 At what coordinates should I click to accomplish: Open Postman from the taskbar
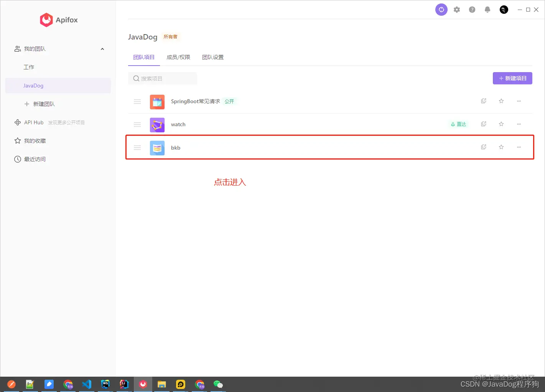(x=11, y=384)
